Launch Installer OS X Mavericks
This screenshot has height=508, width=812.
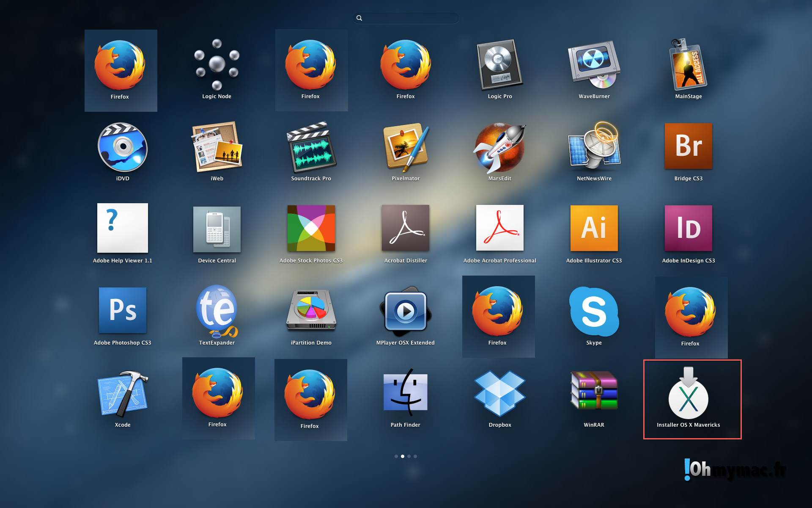pos(688,394)
